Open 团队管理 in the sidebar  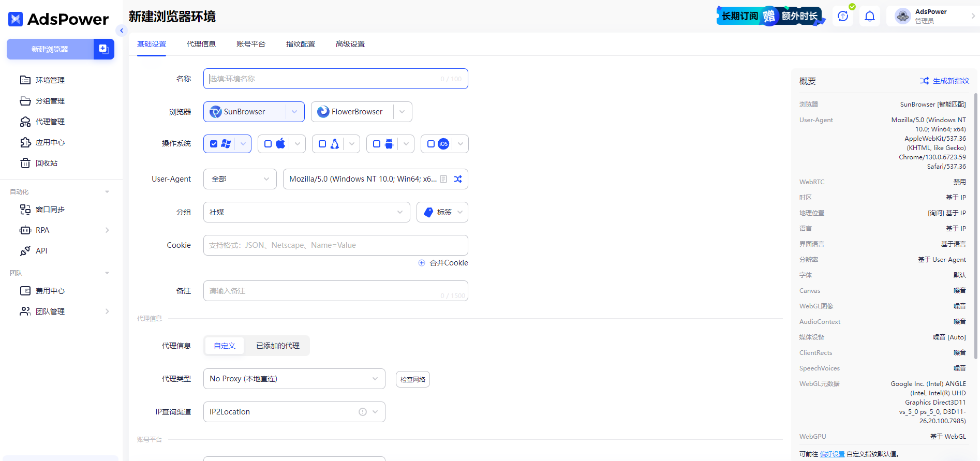coord(42,311)
